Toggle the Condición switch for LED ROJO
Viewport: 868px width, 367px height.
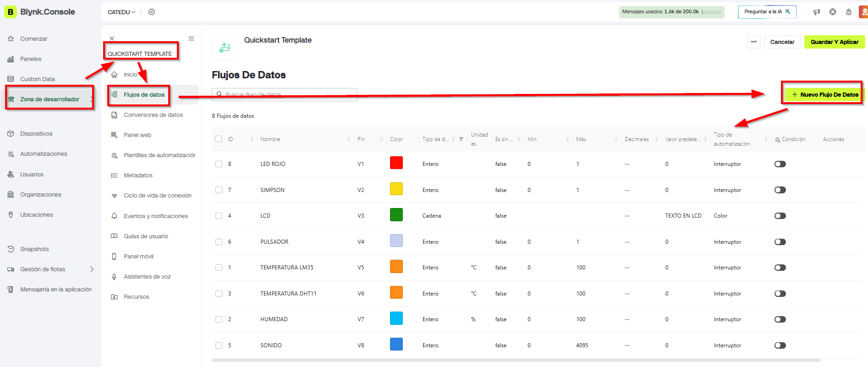[780, 164]
